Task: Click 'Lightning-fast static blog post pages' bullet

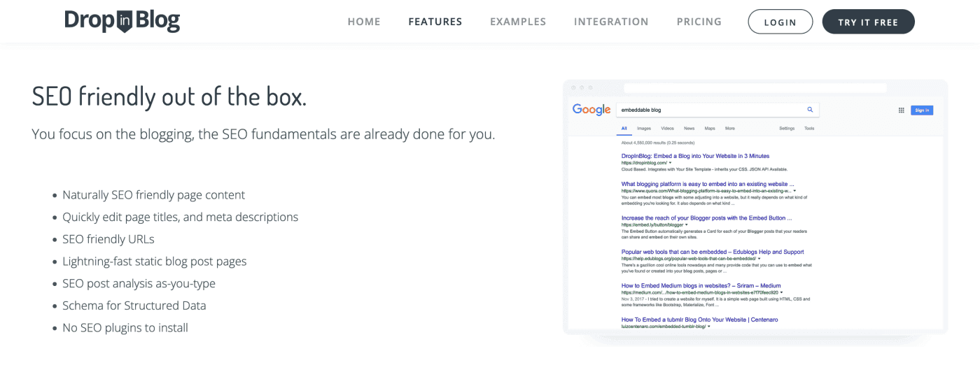Action: pos(155,262)
